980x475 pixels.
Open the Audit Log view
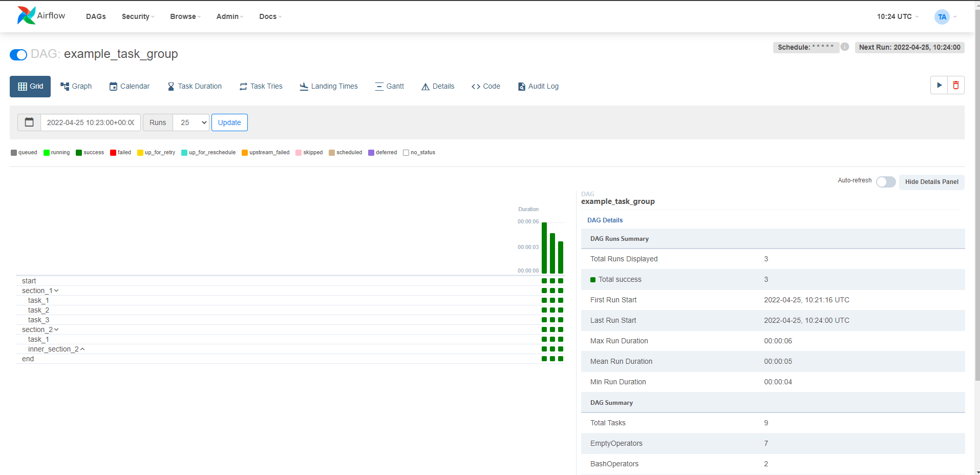[x=538, y=86]
